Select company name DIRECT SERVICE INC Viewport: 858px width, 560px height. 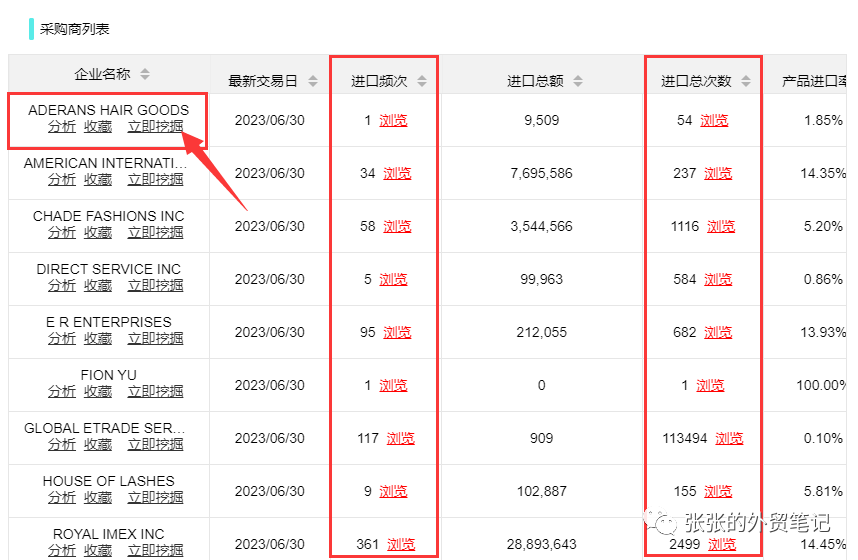pyautogui.click(x=108, y=269)
